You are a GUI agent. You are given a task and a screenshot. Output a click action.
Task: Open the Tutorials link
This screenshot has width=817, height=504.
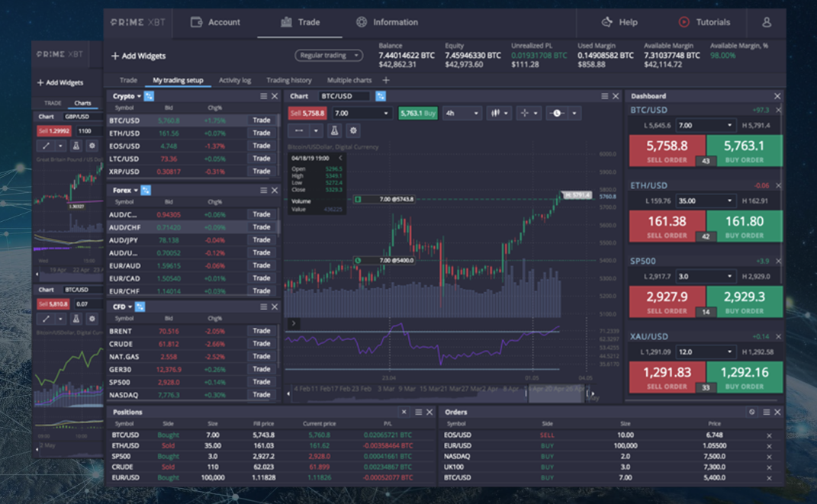click(x=704, y=22)
